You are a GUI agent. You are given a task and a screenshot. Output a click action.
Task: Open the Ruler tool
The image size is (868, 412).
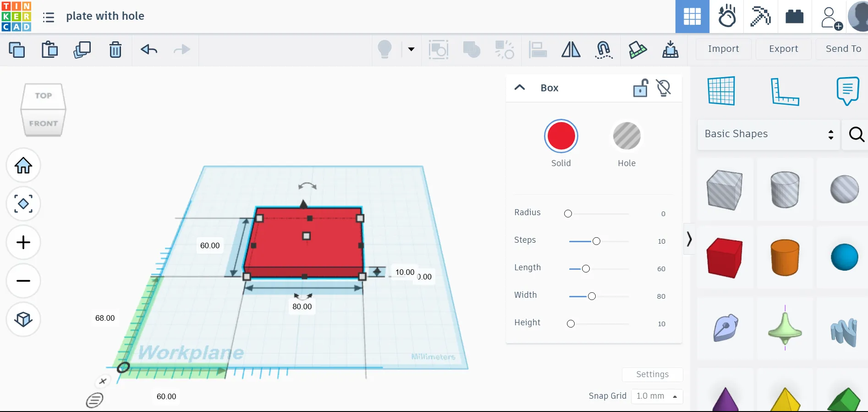coord(785,91)
